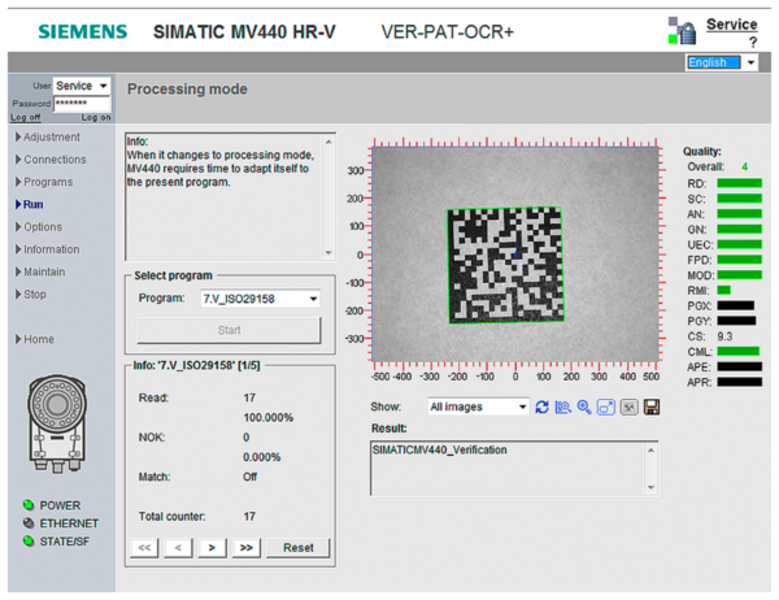The width and height of the screenshot is (779, 600).
Task: Click the Info box scroll down arrow
Action: tap(328, 253)
